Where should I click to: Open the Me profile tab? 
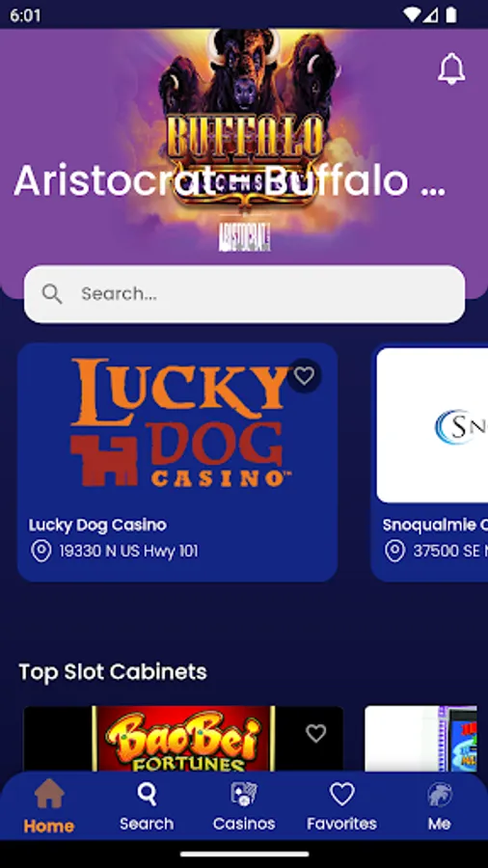coord(440,806)
